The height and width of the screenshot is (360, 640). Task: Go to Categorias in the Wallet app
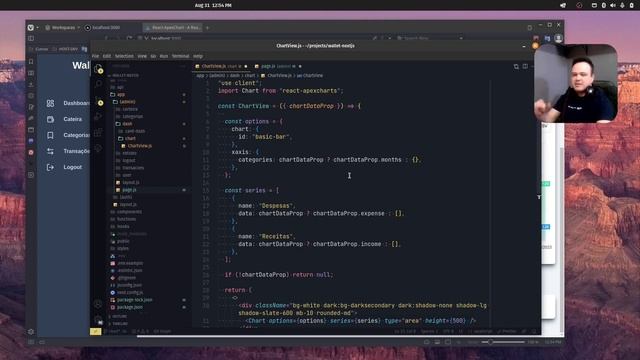pyautogui.click(x=76, y=135)
